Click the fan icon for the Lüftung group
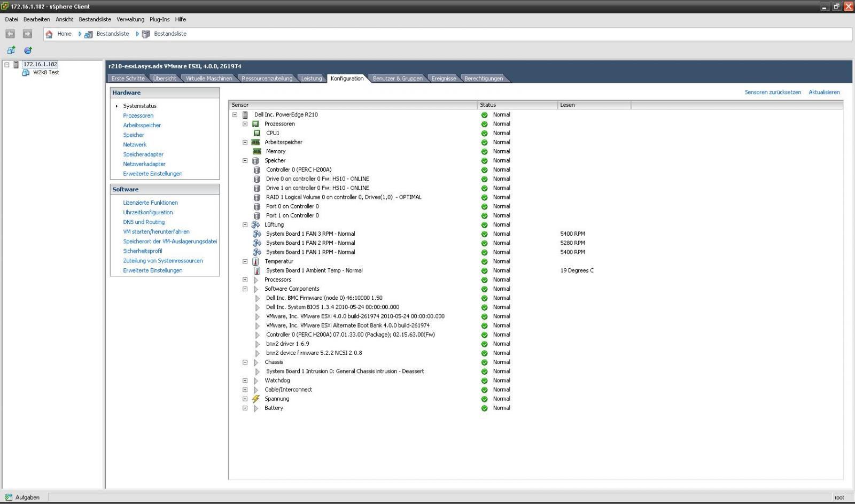This screenshot has width=855, height=504. 255,225
